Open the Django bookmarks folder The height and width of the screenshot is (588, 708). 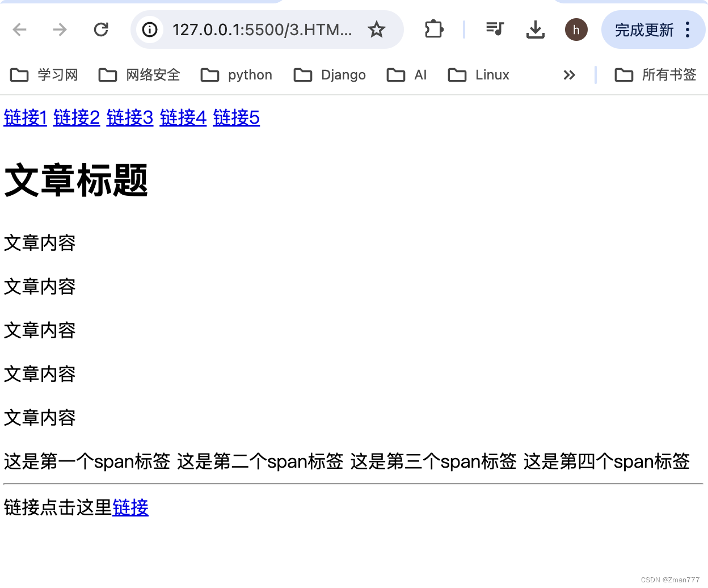coord(330,74)
